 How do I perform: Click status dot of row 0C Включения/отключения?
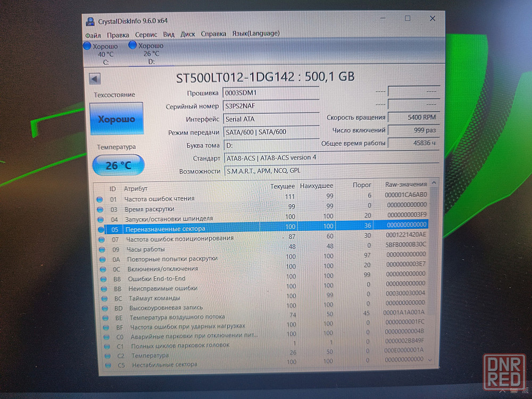tap(103, 269)
